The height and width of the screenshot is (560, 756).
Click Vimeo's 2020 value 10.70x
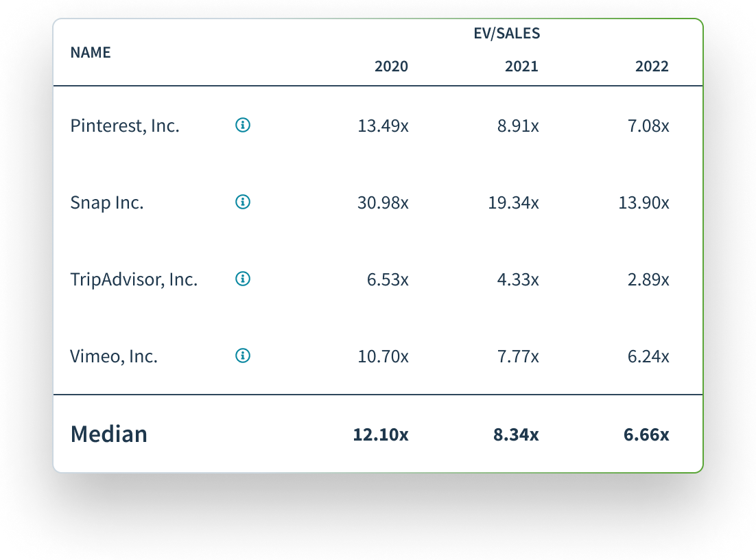383,357
